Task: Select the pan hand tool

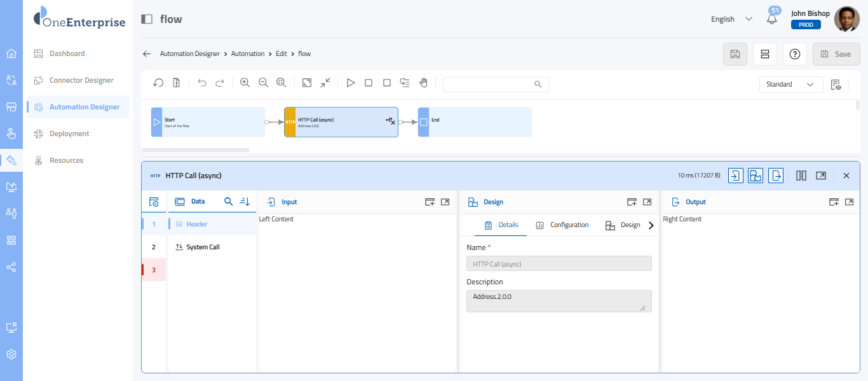Action: (423, 83)
